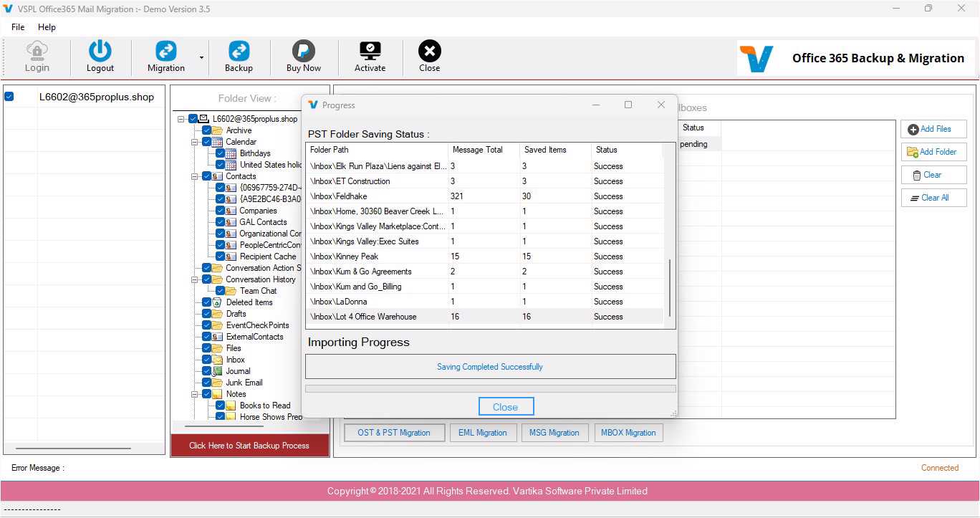Click the Deleted Items folder icon
Viewport: 980px width, 518px height.
[x=217, y=302]
